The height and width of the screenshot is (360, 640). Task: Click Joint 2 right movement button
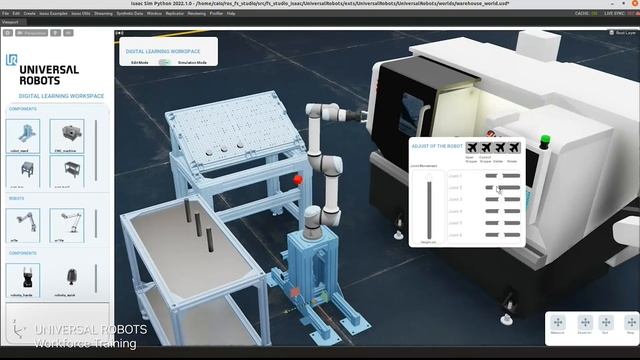tap(509, 187)
